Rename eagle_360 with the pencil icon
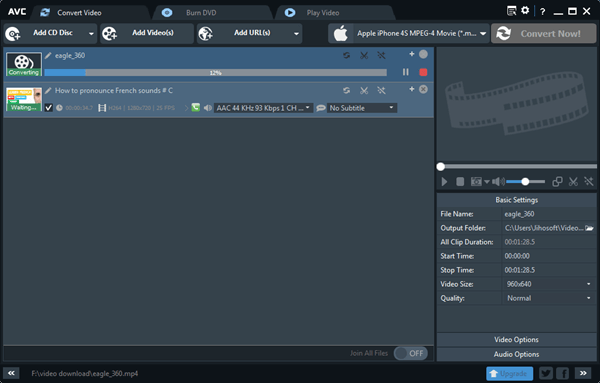Screen dimensions: 600x383 48,56
